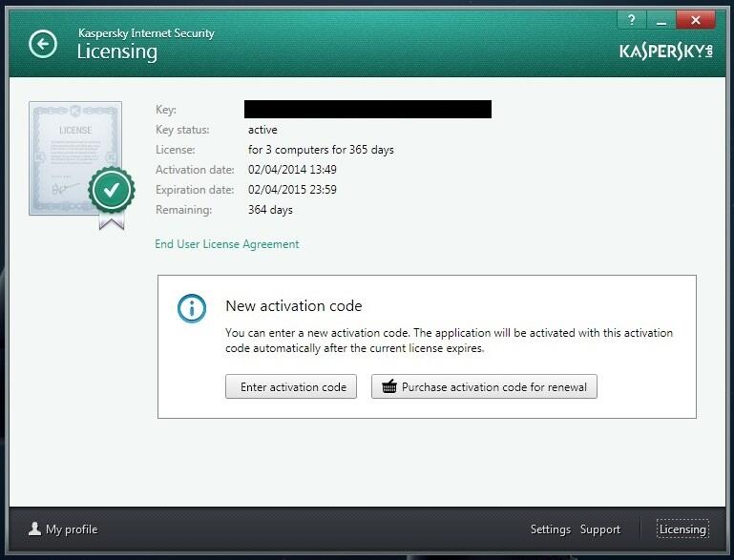734x560 pixels.
Task: Open the End User License Agreement
Action: point(226,244)
